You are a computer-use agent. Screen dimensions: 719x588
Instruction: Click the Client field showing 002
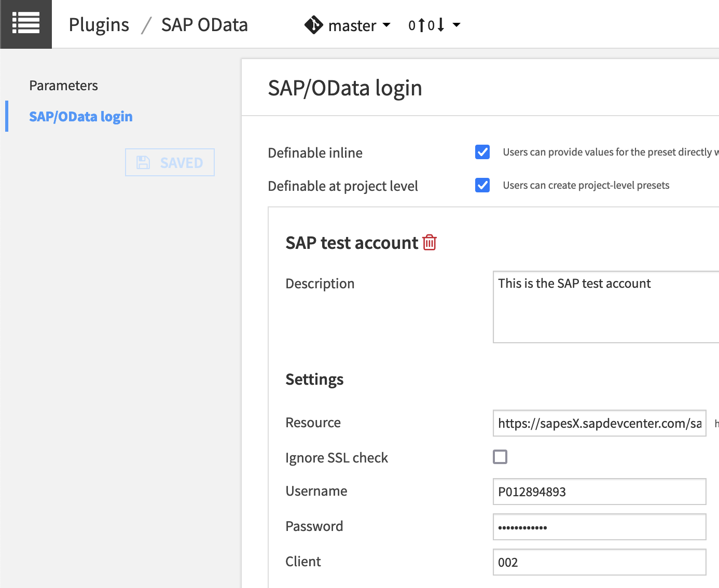[599, 562]
